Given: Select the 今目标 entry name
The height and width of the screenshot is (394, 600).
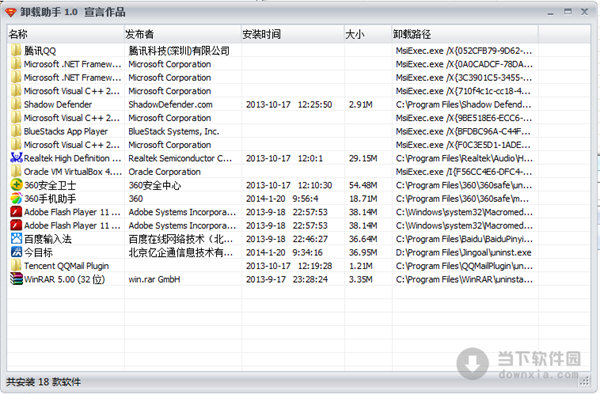Looking at the screenshot, I should [38, 252].
